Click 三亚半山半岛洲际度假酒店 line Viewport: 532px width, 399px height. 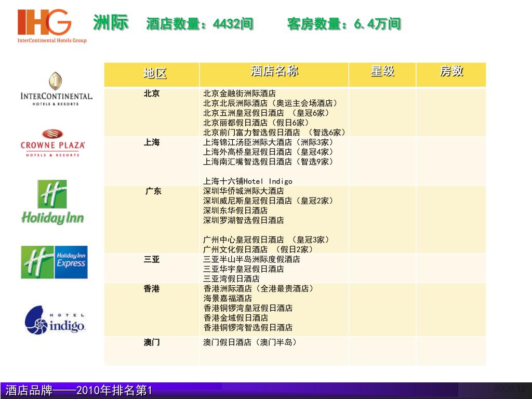click(252, 260)
